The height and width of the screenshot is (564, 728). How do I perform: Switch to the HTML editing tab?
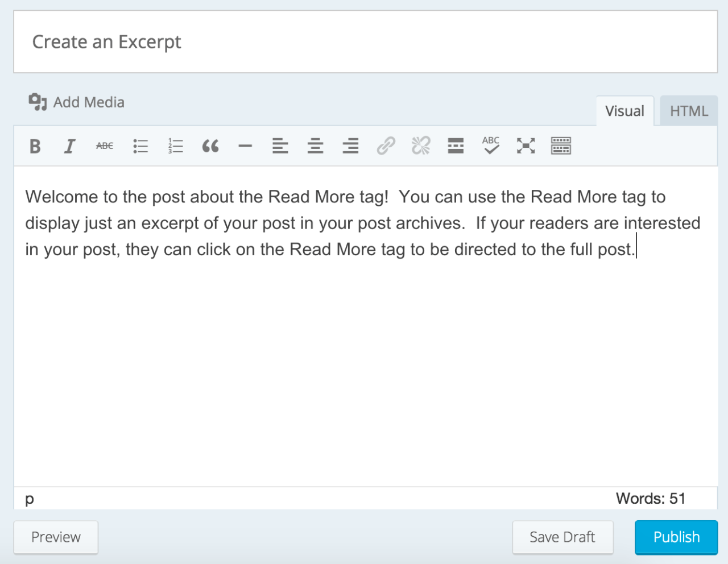[x=688, y=111]
